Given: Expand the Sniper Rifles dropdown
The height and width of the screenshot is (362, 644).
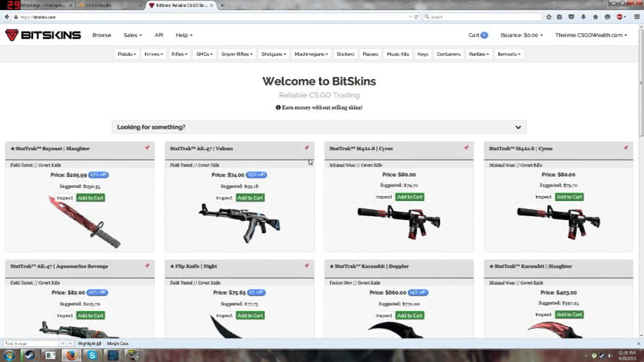Looking at the screenshot, I should coord(237,54).
